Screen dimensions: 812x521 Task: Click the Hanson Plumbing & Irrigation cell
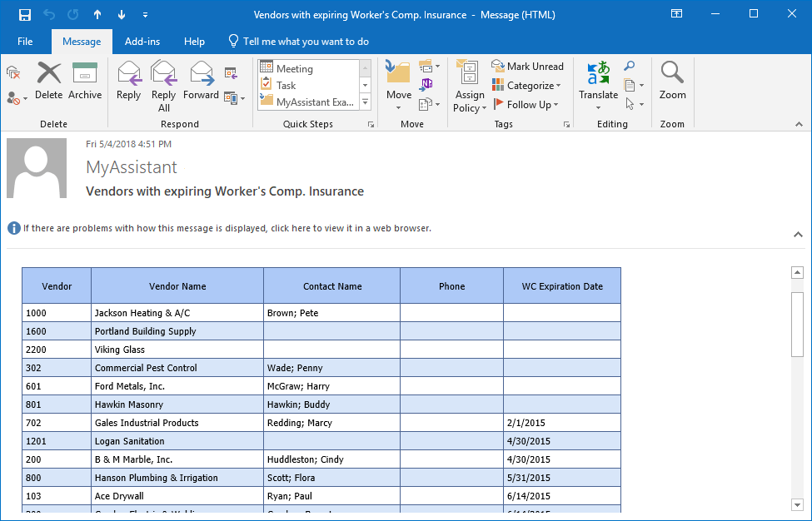point(177,478)
